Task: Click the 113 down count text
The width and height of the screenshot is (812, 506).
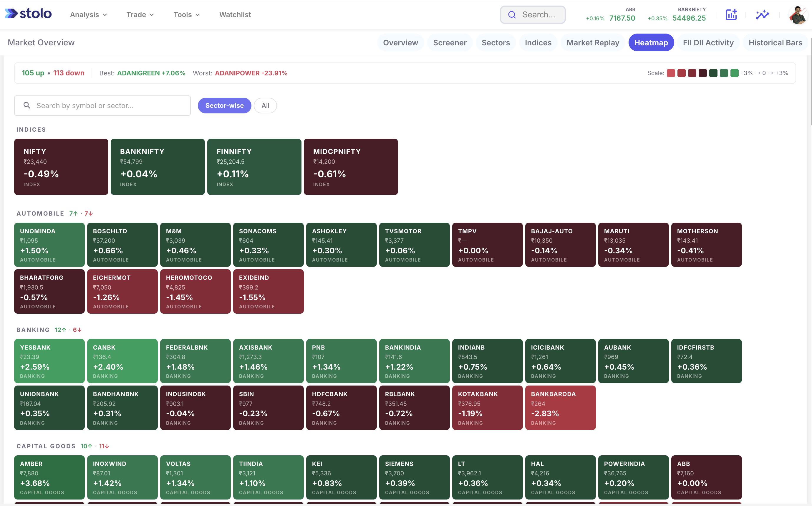Action: pyautogui.click(x=69, y=73)
